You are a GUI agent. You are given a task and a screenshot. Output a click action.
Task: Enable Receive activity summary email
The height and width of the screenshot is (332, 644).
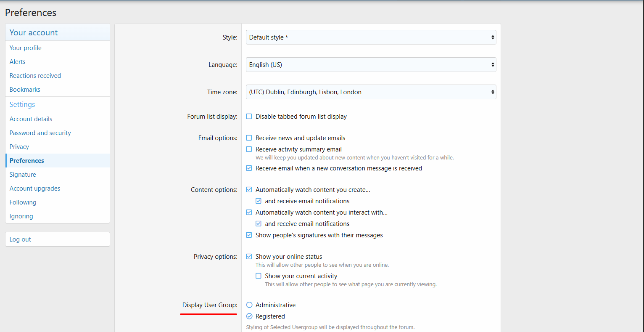pyautogui.click(x=249, y=149)
